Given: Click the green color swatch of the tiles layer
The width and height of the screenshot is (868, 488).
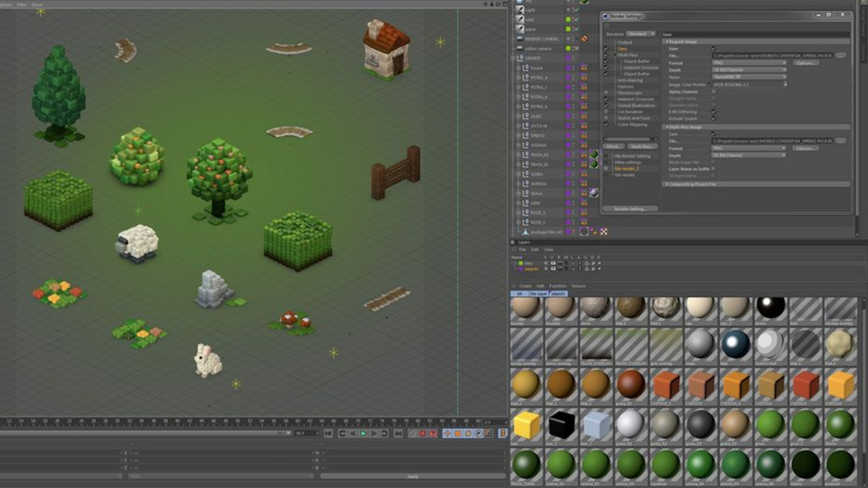Looking at the screenshot, I should (521, 263).
